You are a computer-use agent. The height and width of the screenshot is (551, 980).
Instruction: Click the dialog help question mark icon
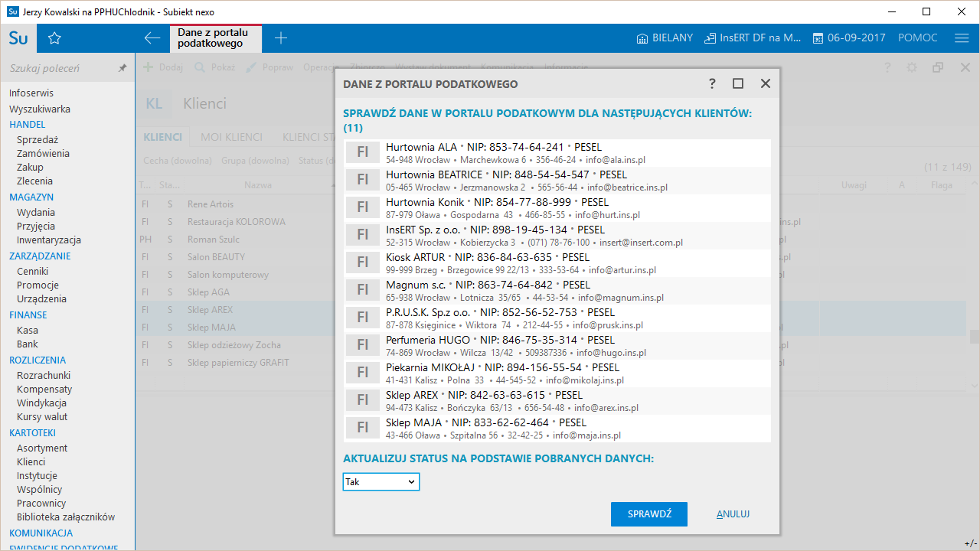[x=712, y=83]
